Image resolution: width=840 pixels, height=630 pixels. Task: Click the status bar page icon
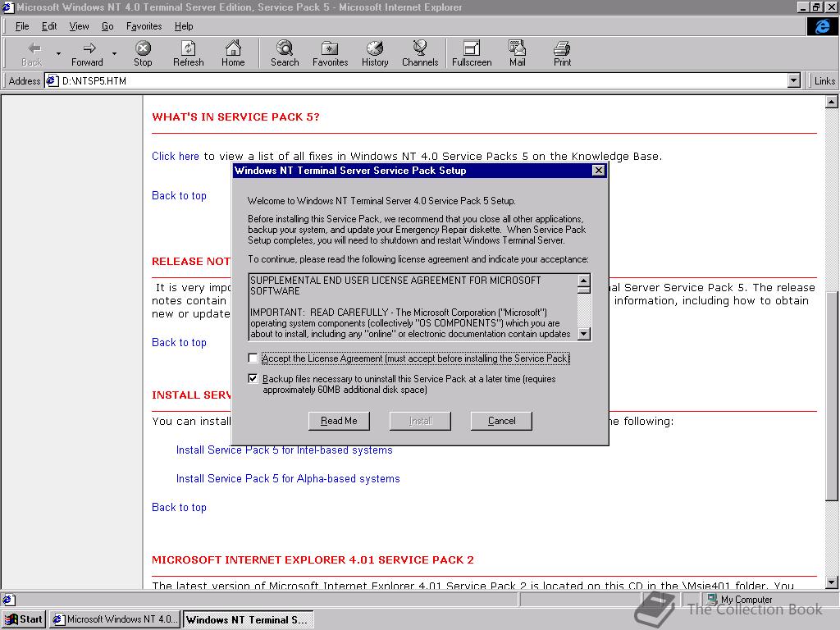tap(9, 600)
